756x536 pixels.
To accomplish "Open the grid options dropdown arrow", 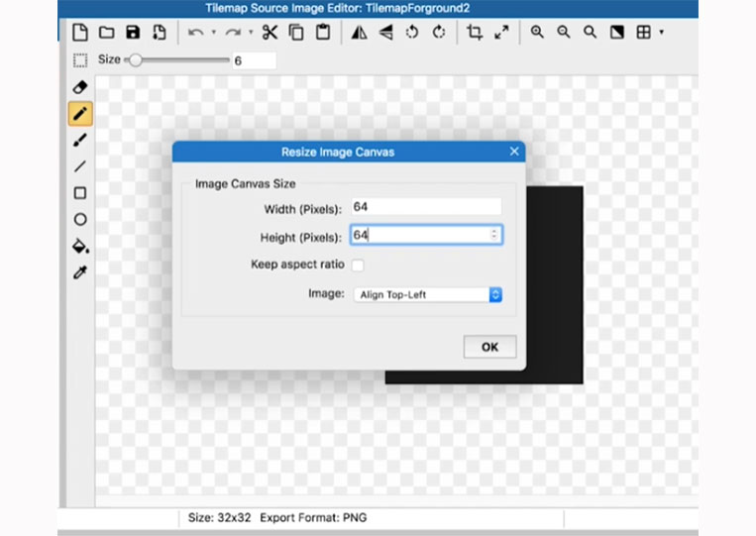I will (x=662, y=33).
